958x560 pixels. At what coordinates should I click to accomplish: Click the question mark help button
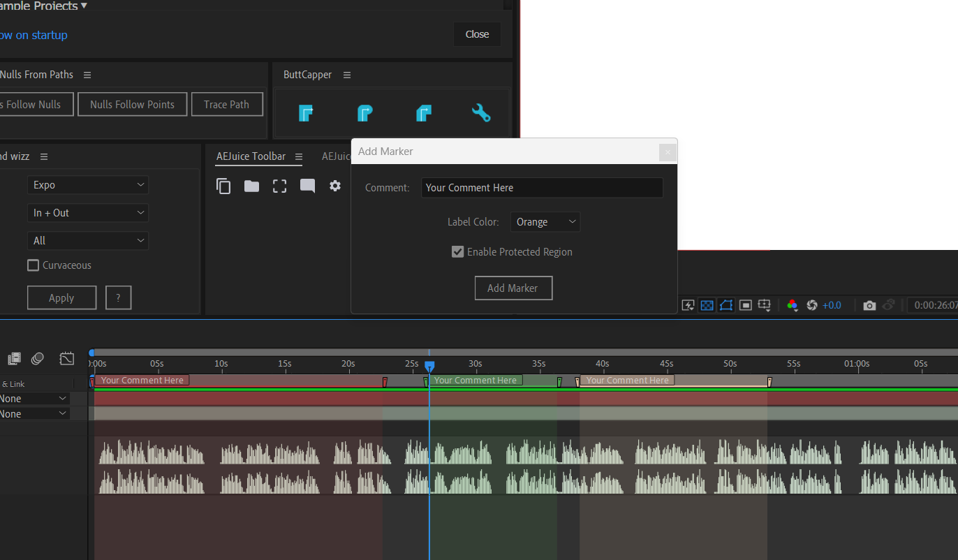(x=118, y=297)
